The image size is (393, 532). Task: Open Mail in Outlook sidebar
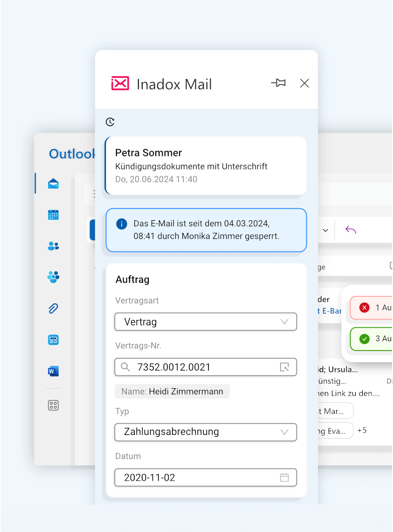pyautogui.click(x=53, y=183)
